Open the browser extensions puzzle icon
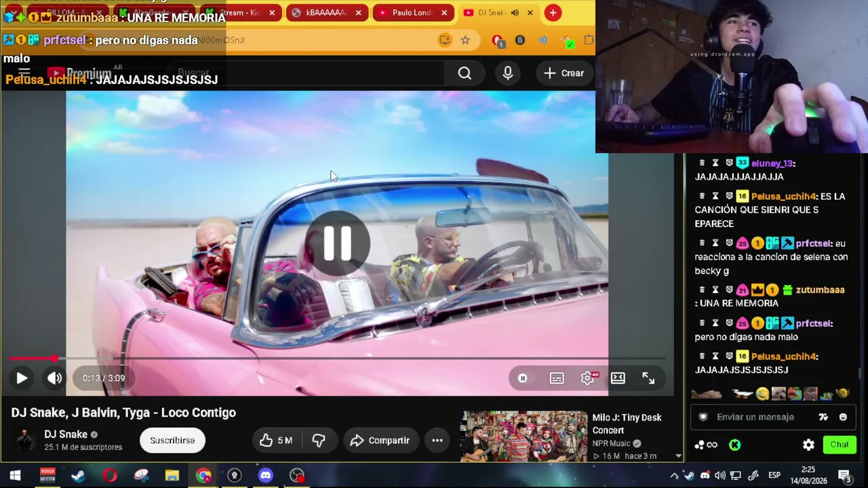This screenshot has height=488, width=868. 588,40
